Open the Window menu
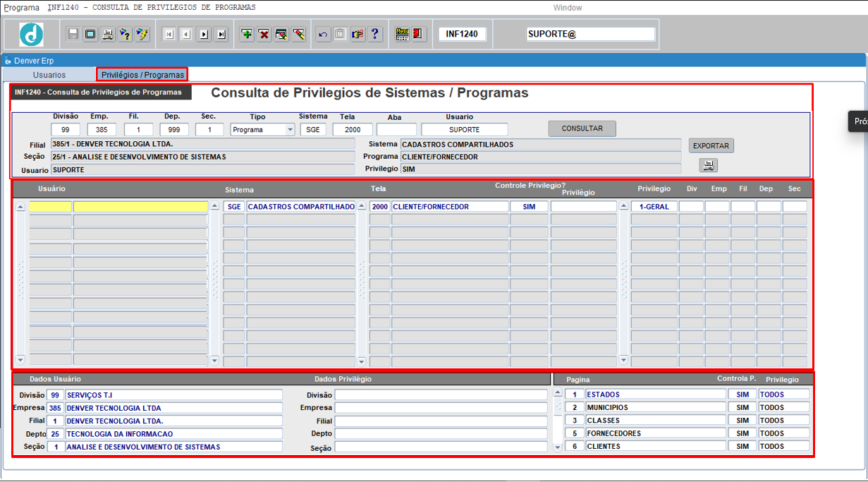 click(x=568, y=8)
